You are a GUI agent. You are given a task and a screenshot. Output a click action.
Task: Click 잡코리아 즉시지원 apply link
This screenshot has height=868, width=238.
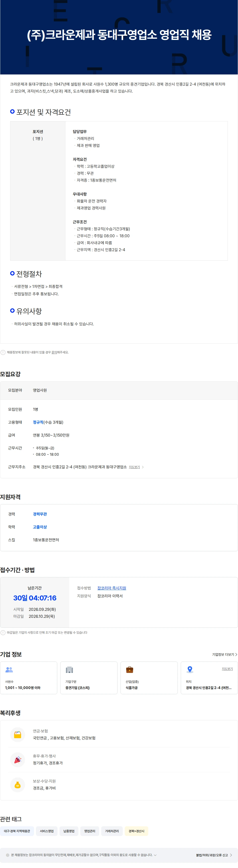(112, 588)
